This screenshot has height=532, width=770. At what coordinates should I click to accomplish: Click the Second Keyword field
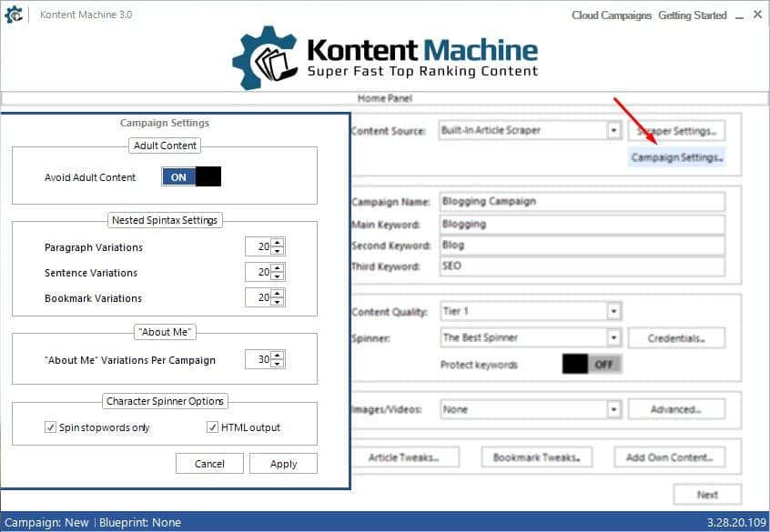pyautogui.click(x=582, y=245)
